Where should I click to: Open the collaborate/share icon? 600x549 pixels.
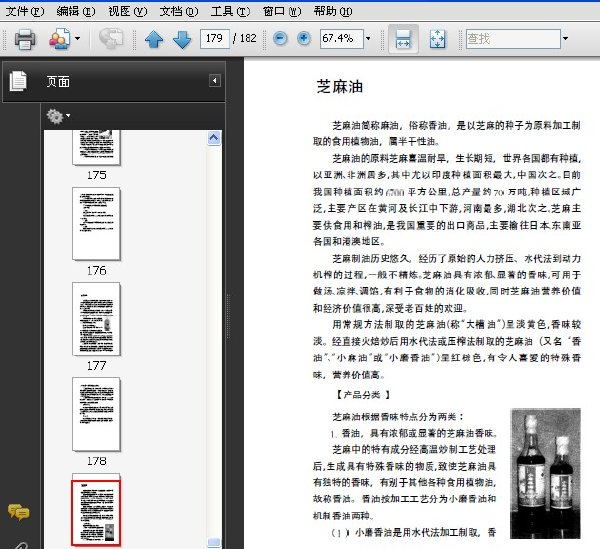tap(59, 39)
